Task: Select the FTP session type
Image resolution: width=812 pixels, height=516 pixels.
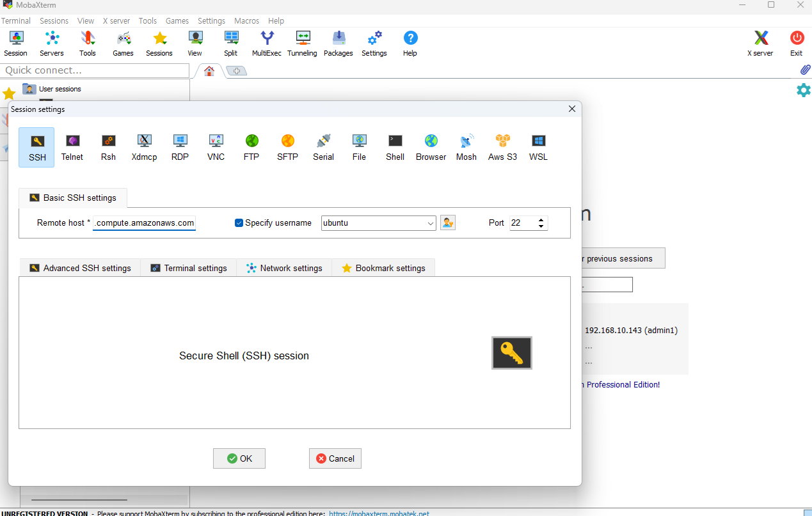Action: (251, 147)
